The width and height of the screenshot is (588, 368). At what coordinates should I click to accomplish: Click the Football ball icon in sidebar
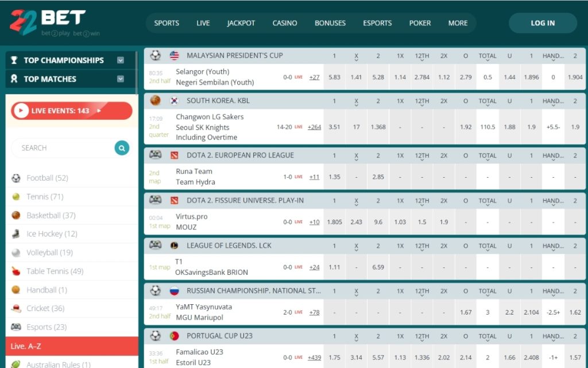16,178
